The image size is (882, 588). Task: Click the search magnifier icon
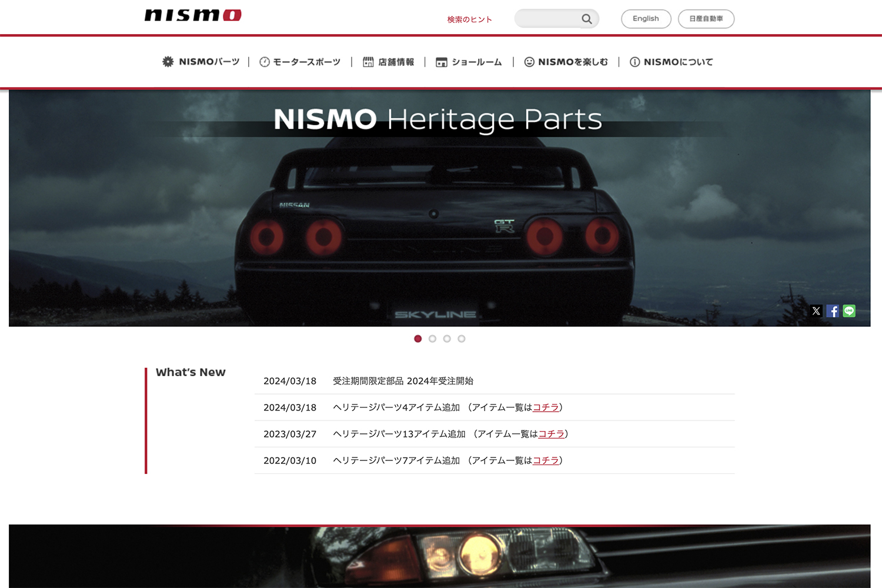pyautogui.click(x=587, y=19)
